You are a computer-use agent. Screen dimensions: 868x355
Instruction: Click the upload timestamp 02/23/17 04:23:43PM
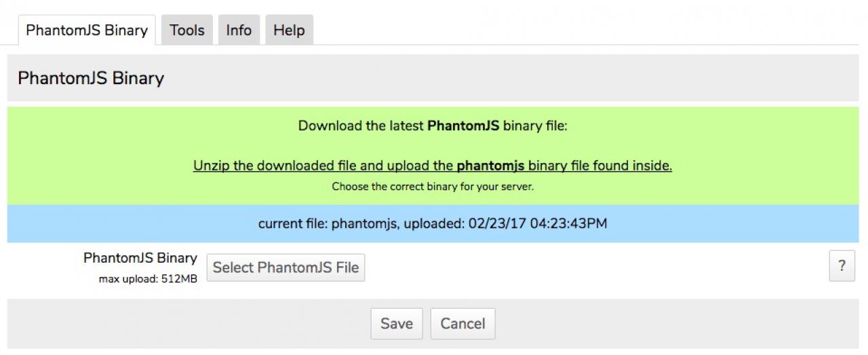pyautogui.click(x=537, y=223)
